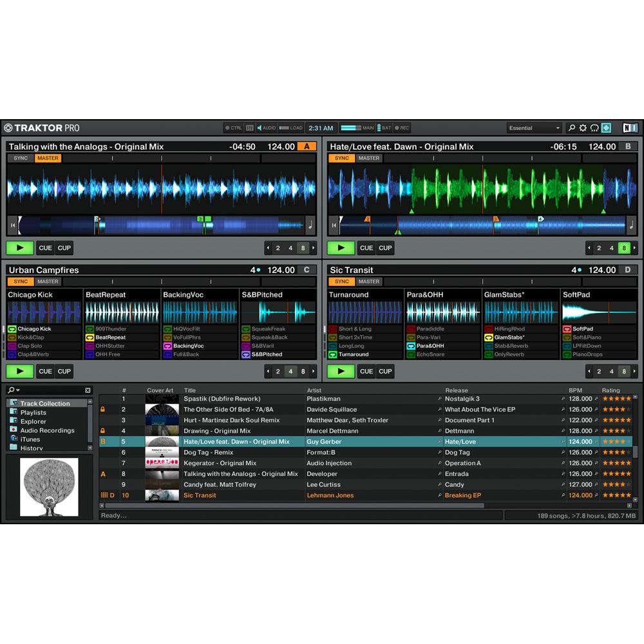Click CUP on deck D

pyautogui.click(x=385, y=371)
